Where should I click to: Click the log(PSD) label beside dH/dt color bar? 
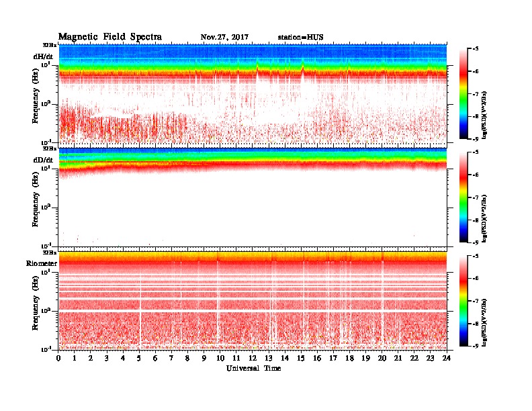[x=484, y=115]
